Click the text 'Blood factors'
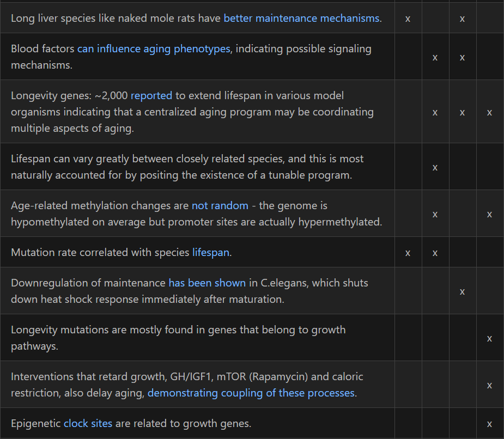Screen dimensions: 504x439 [42, 48]
